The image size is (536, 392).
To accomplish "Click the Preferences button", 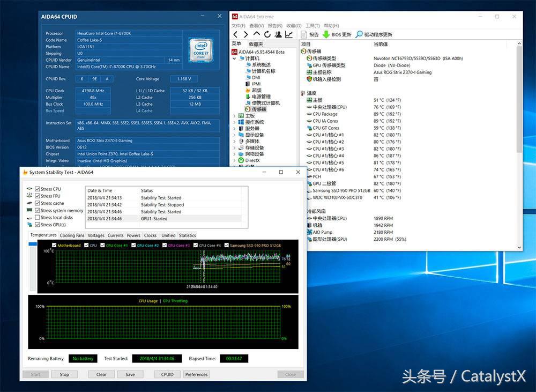I will pos(196,374).
